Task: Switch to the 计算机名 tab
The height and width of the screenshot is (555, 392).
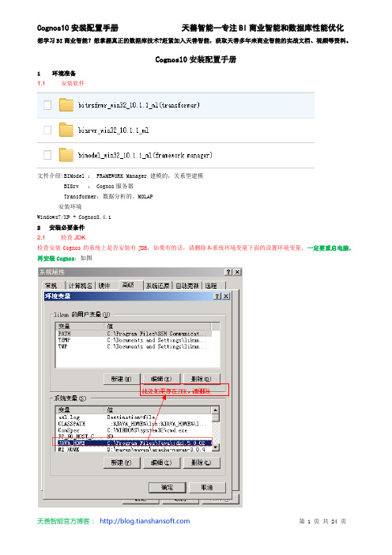Action: (x=81, y=285)
